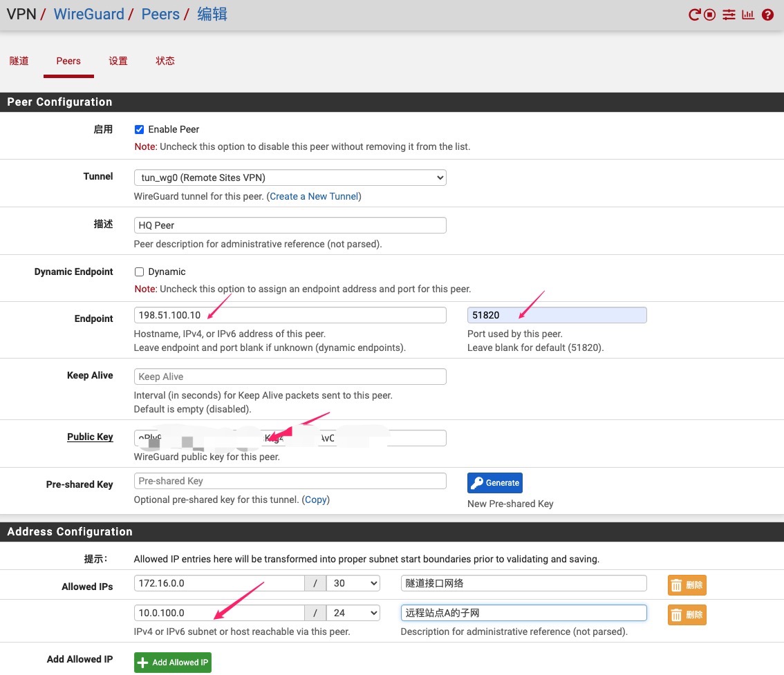Delete the 10.0.100.0 allowed IP row
The width and height of the screenshot is (784, 675).
click(x=687, y=615)
